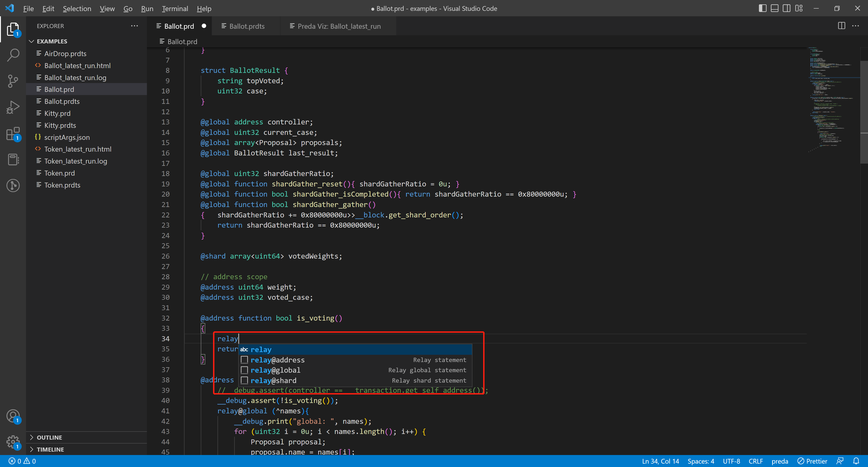The width and height of the screenshot is (868, 467).
Task: Change encoding via UTF-8 status item
Action: pos(731,461)
